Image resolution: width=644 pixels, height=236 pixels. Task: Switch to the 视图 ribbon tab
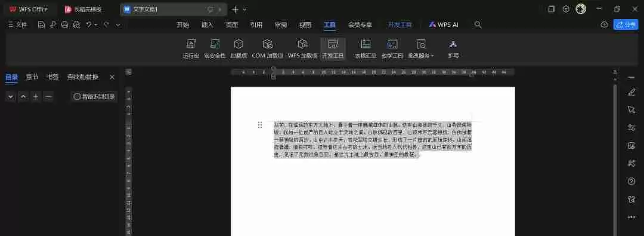coord(305,24)
